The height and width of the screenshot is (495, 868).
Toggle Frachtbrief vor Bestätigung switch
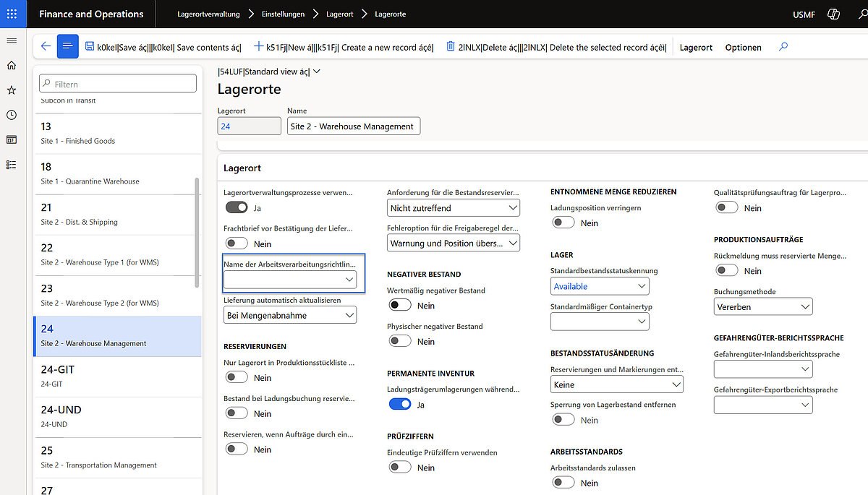click(x=237, y=244)
